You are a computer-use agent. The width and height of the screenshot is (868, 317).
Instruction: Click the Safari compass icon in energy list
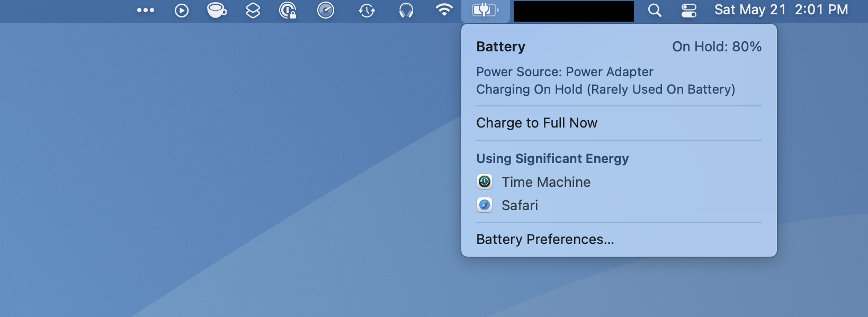[485, 205]
